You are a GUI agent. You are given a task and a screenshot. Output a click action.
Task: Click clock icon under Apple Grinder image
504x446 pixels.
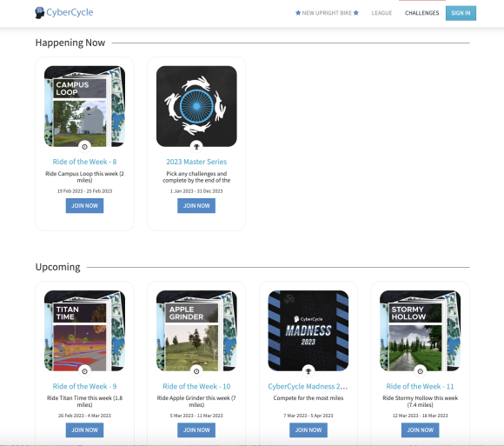coord(196,371)
